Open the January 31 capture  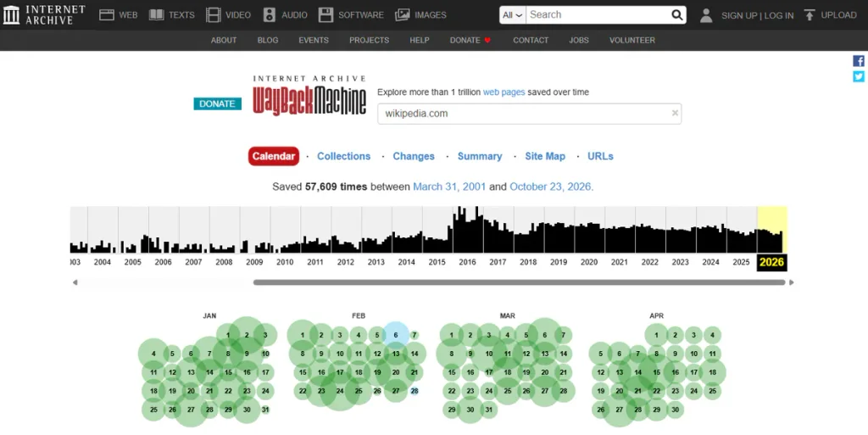(265, 410)
